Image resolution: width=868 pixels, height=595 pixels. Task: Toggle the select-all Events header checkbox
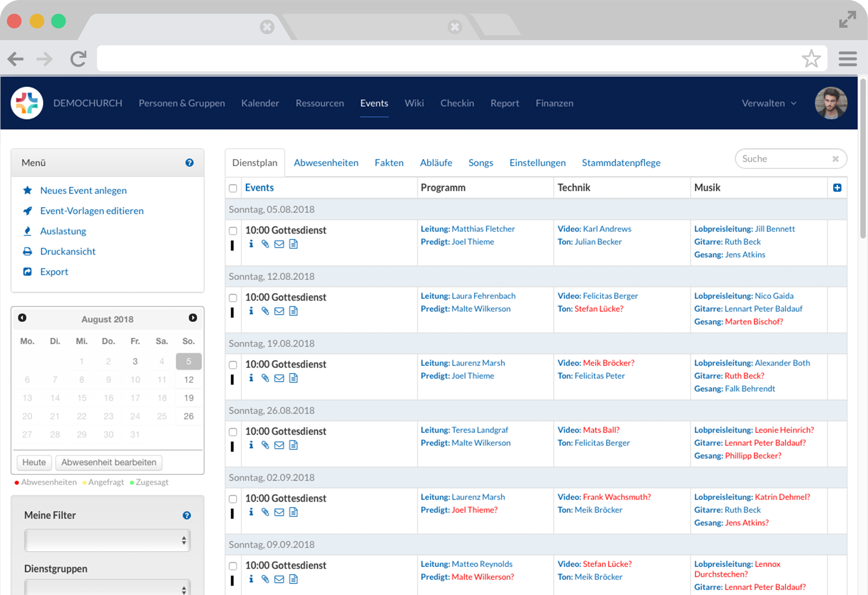233,188
